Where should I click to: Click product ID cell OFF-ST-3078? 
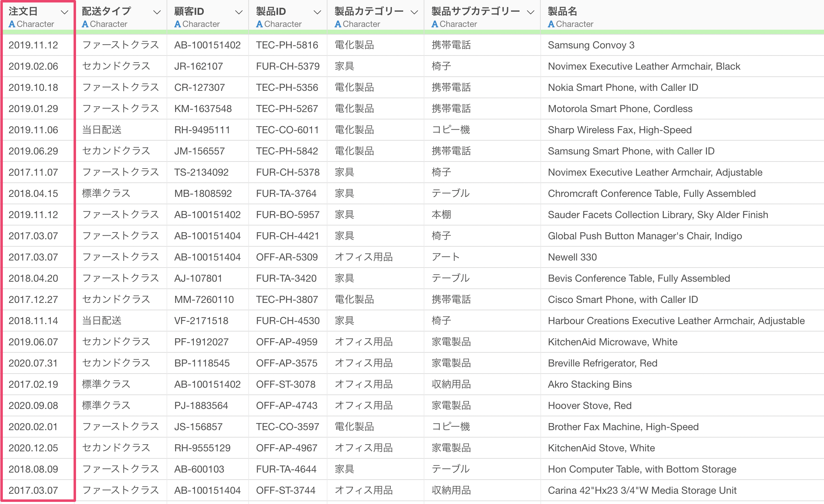(286, 384)
